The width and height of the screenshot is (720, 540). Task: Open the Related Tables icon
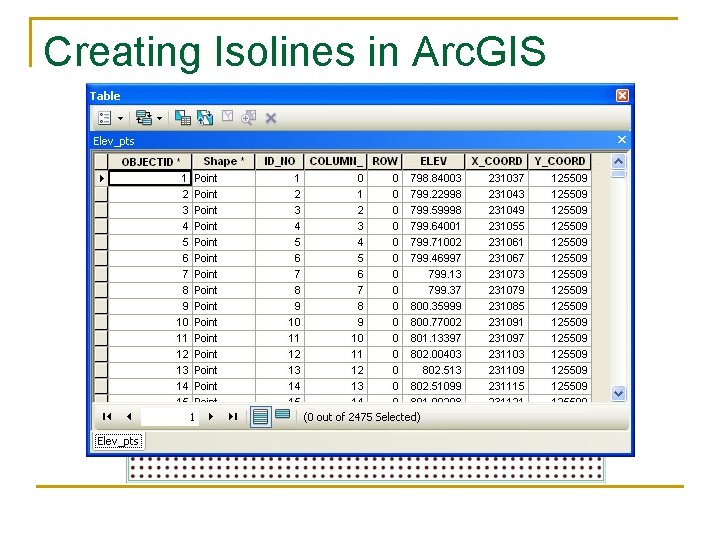pyautogui.click(x=144, y=118)
